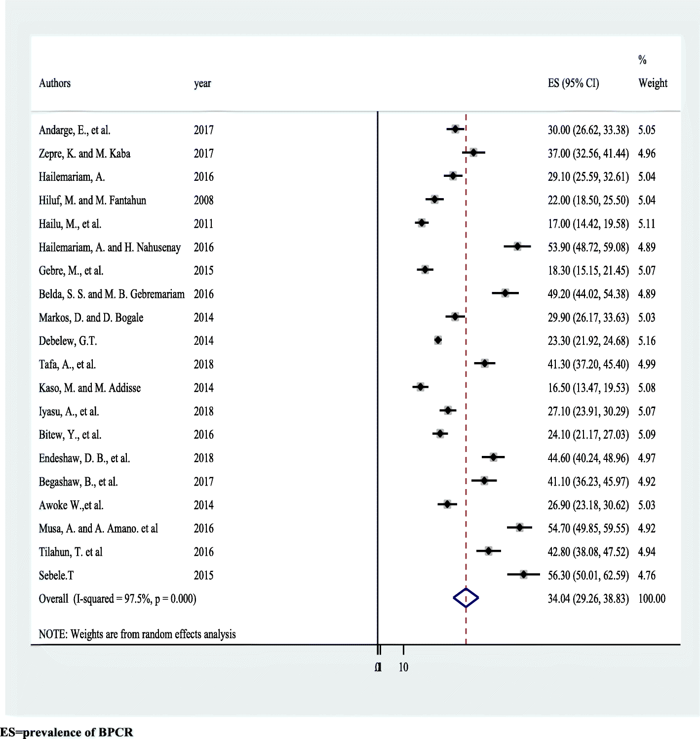Click the x-axis tick label "10"
This screenshot has width=700, height=739.
tap(403, 667)
